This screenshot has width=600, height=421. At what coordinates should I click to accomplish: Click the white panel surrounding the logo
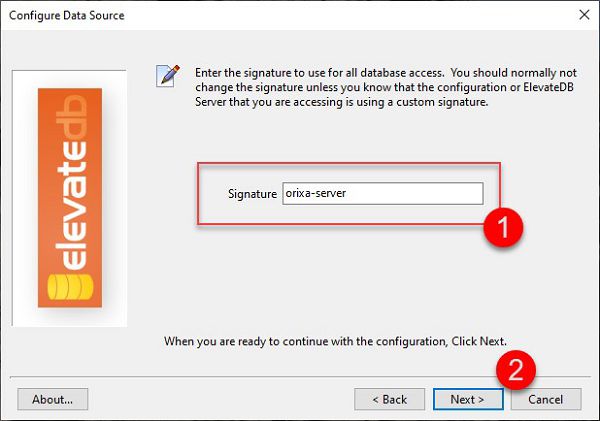pyautogui.click(x=69, y=198)
